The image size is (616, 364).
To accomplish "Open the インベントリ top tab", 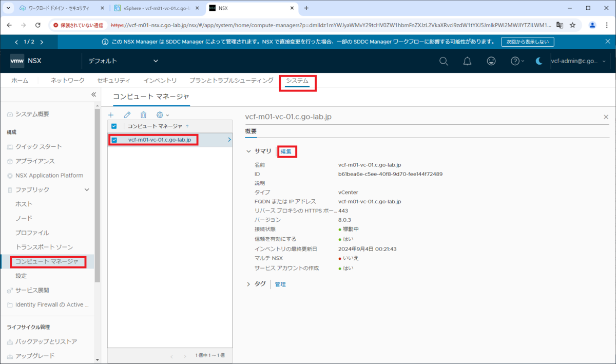I will click(160, 81).
